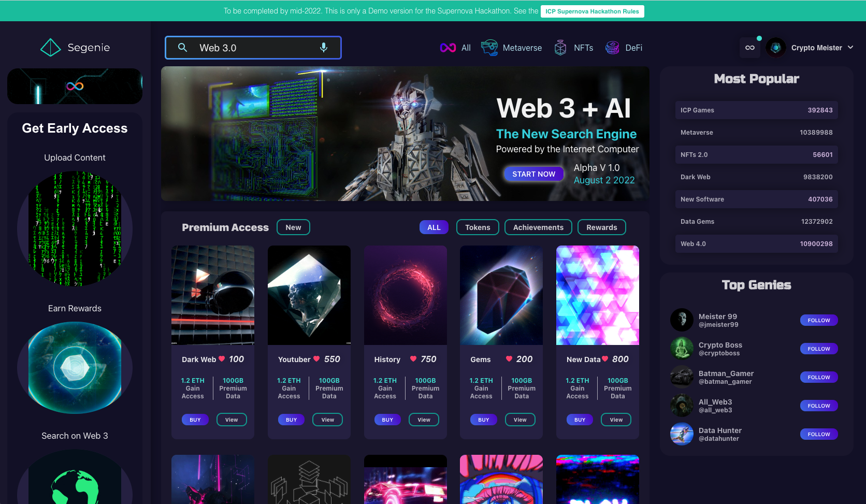
Task: View the Youtuber item
Action: (328, 420)
